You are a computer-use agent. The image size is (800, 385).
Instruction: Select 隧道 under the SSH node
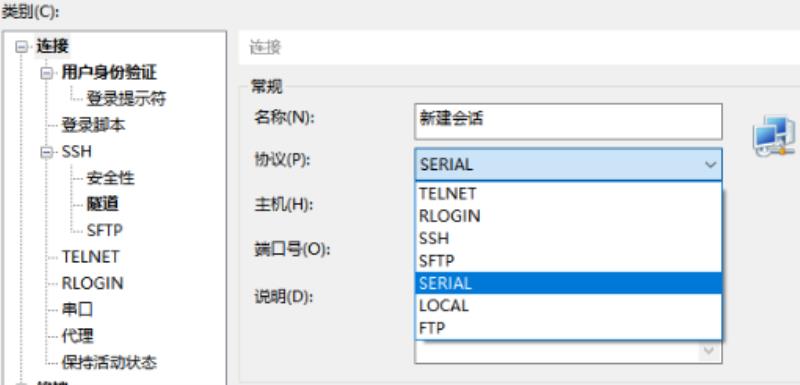pos(103,204)
